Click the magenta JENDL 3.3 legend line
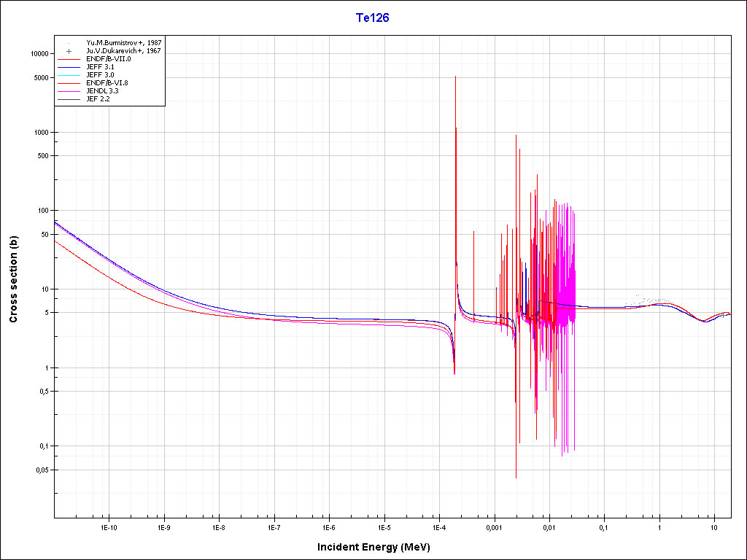Image resolution: width=747 pixels, height=560 pixels. point(69,91)
